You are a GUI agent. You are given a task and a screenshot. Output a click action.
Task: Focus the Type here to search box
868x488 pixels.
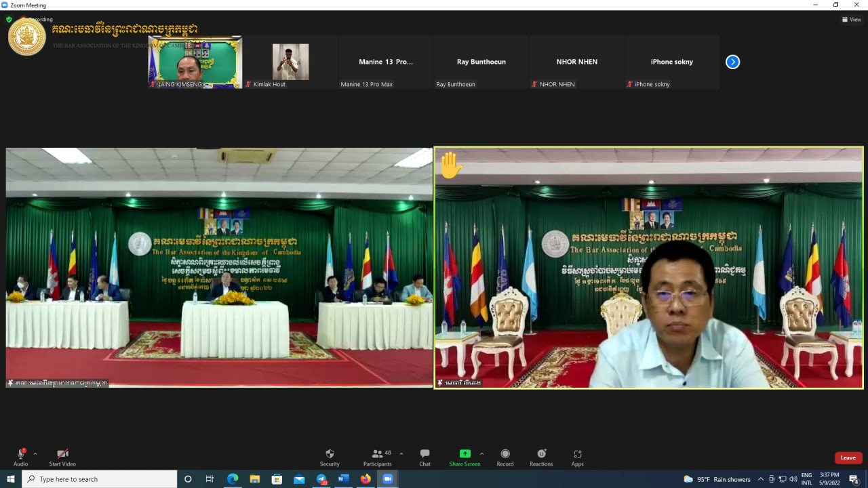click(x=100, y=479)
